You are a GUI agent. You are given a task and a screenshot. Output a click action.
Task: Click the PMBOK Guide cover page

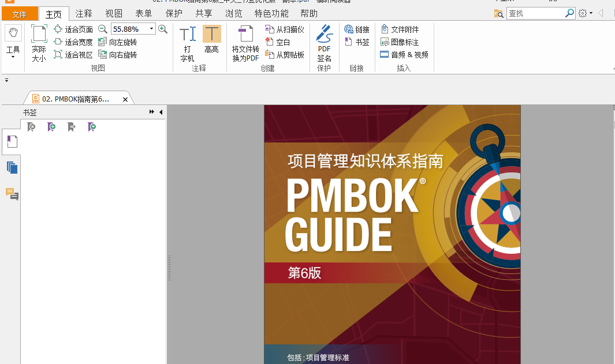[x=392, y=234]
